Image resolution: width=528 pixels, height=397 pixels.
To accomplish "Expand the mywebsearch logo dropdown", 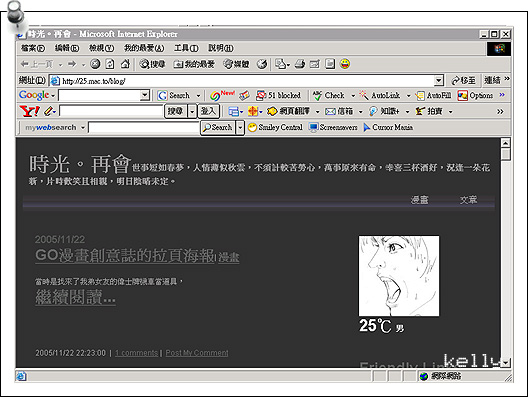I will click(82, 128).
